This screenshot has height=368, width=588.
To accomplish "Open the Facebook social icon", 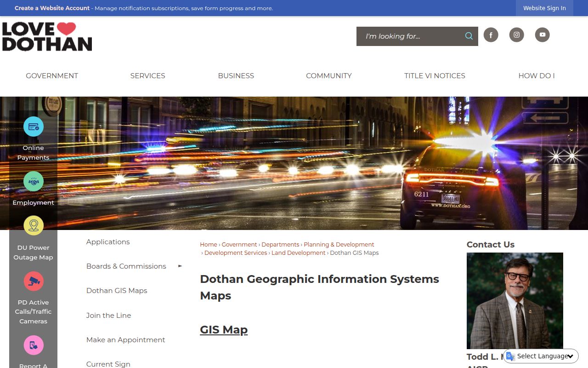I will click(x=491, y=35).
